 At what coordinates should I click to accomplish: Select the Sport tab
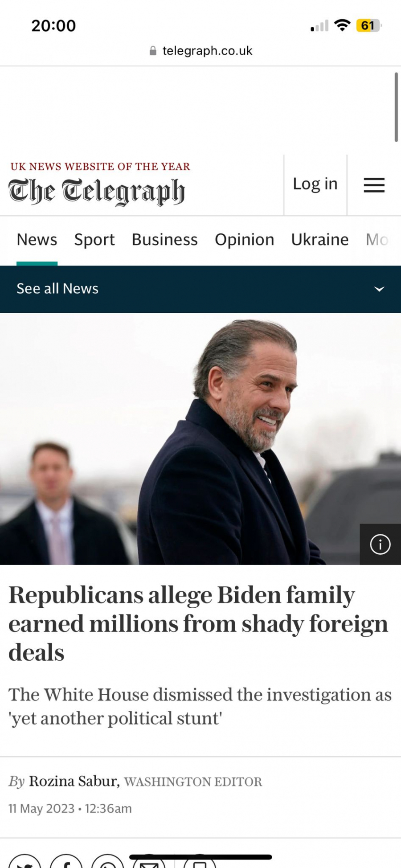[x=94, y=240]
